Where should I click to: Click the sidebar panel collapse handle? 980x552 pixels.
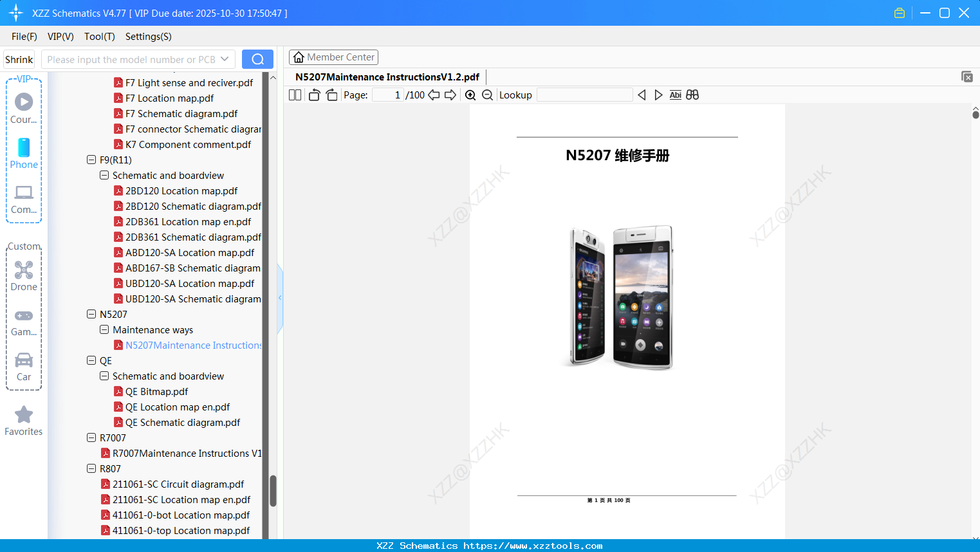pyautogui.click(x=280, y=298)
